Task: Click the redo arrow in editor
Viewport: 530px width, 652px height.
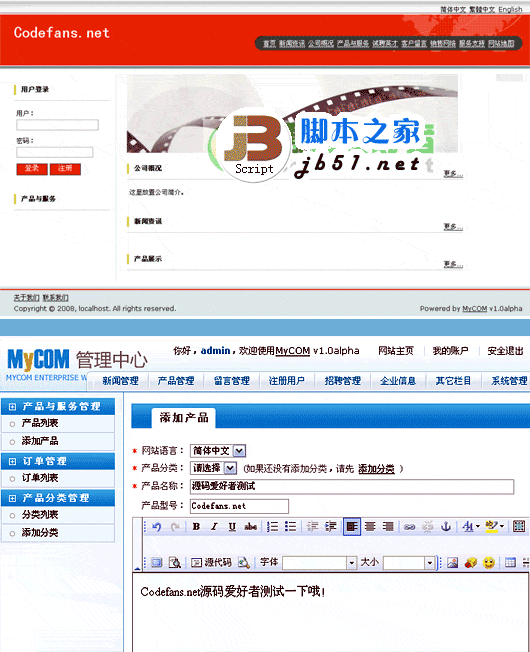Action: pyautogui.click(x=175, y=527)
